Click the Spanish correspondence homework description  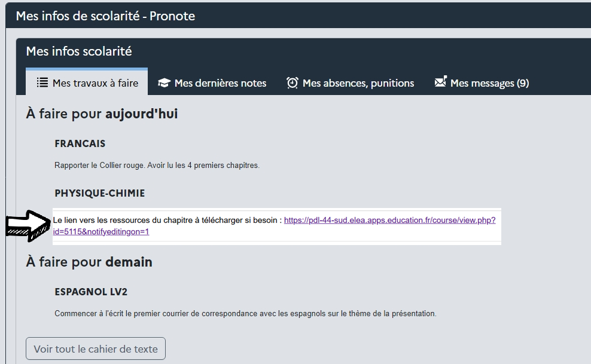[245, 313]
